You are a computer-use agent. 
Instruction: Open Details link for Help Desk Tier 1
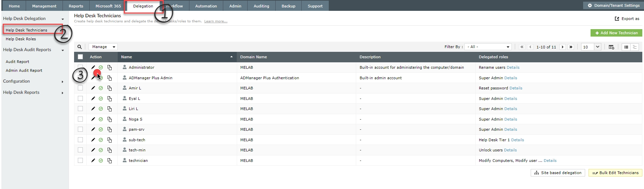tap(517, 140)
